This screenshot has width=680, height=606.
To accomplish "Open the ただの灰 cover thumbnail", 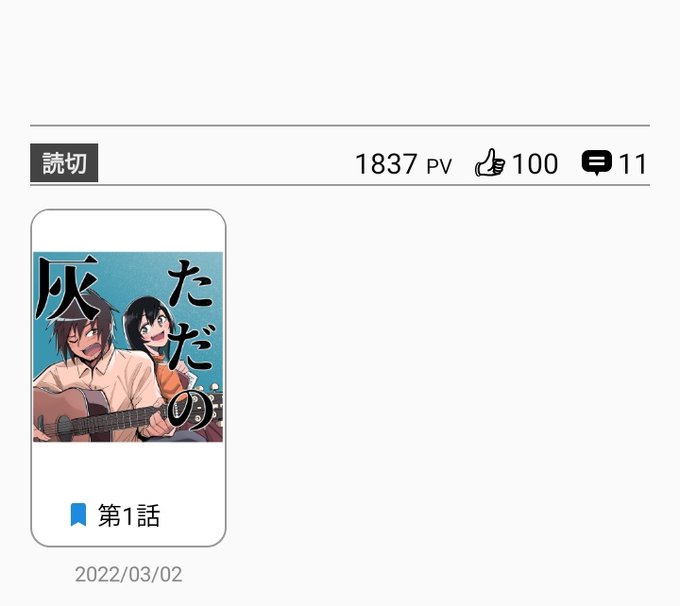I will (x=128, y=347).
